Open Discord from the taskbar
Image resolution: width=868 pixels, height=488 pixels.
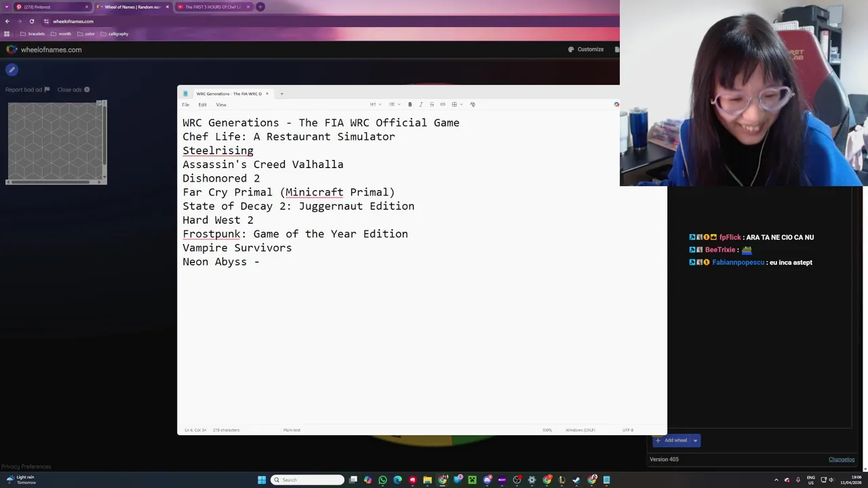[x=487, y=480]
